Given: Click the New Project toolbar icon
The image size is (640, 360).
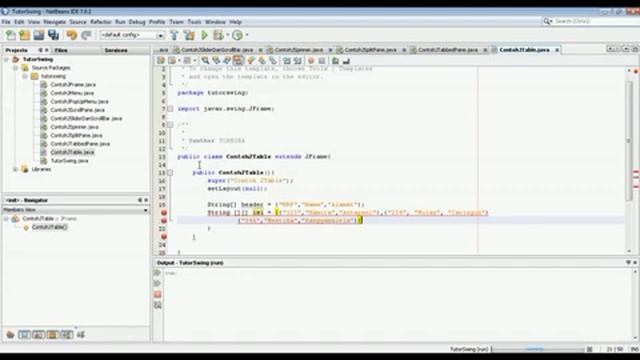Looking at the screenshot, I should coord(24,35).
